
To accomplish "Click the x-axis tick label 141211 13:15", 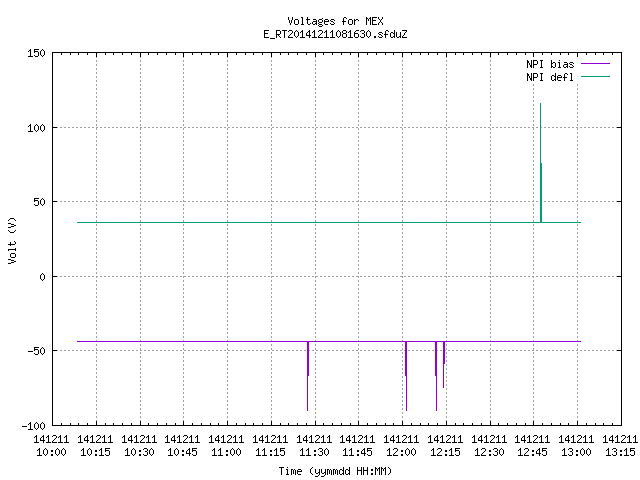I will coord(620,446).
